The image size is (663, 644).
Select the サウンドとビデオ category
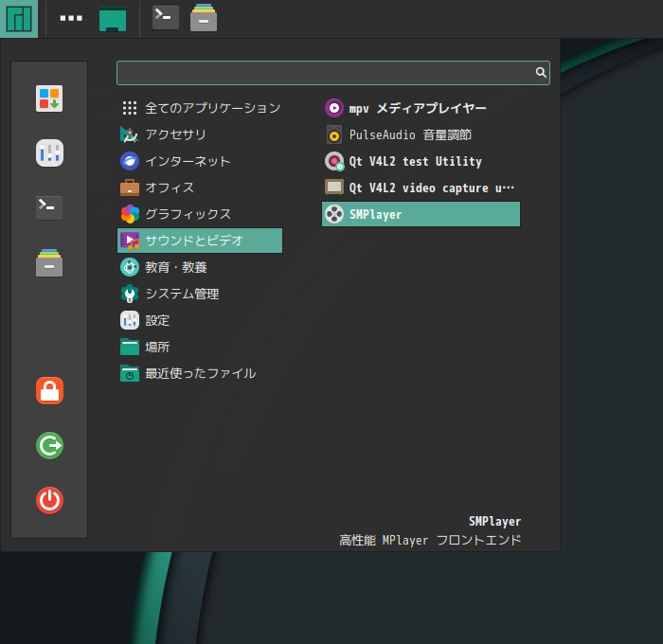[x=200, y=241]
